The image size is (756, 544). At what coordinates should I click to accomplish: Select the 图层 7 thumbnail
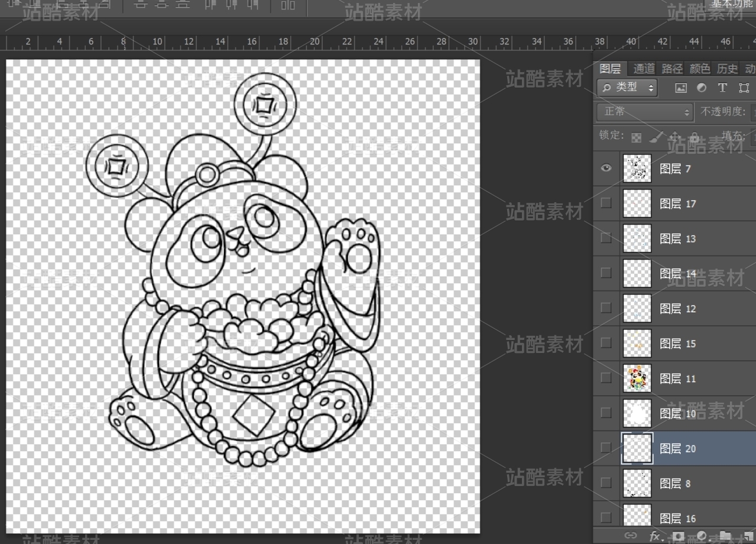(x=637, y=168)
